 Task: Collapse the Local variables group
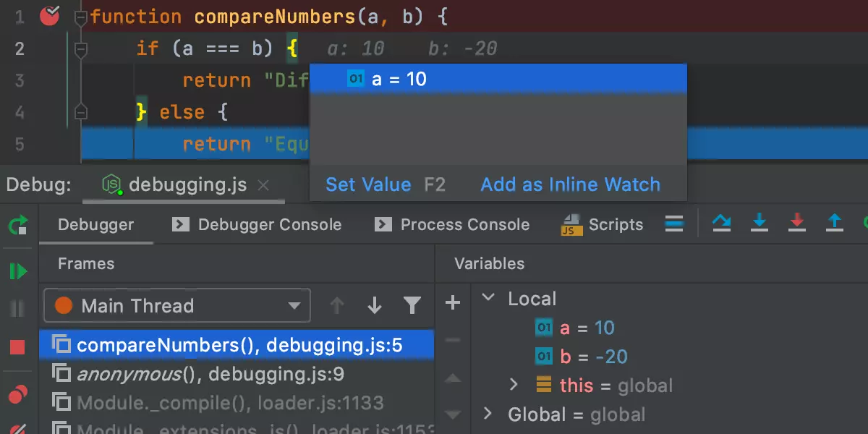489,298
